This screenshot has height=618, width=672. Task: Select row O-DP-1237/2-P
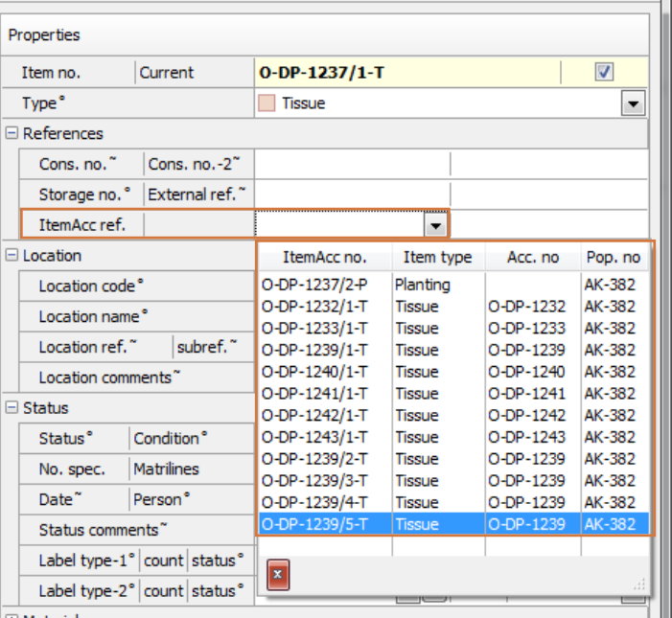[x=453, y=285]
